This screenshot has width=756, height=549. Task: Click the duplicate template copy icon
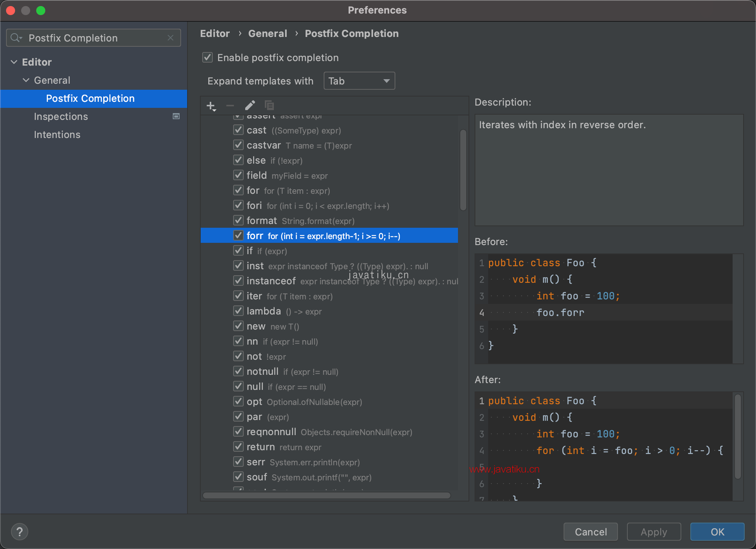pyautogui.click(x=269, y=105)
